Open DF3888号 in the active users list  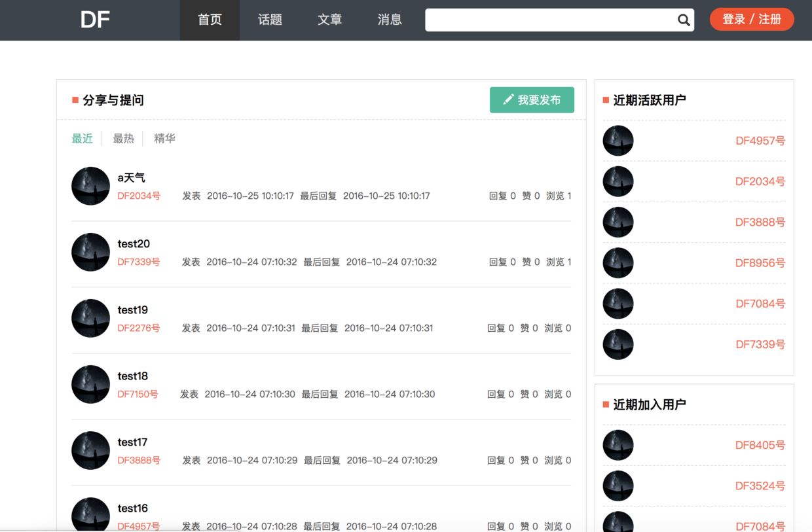[760, 222]
